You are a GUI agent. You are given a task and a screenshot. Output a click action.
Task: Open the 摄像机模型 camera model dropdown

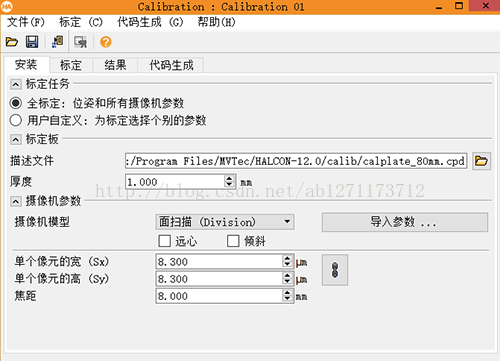click(225, 222)
